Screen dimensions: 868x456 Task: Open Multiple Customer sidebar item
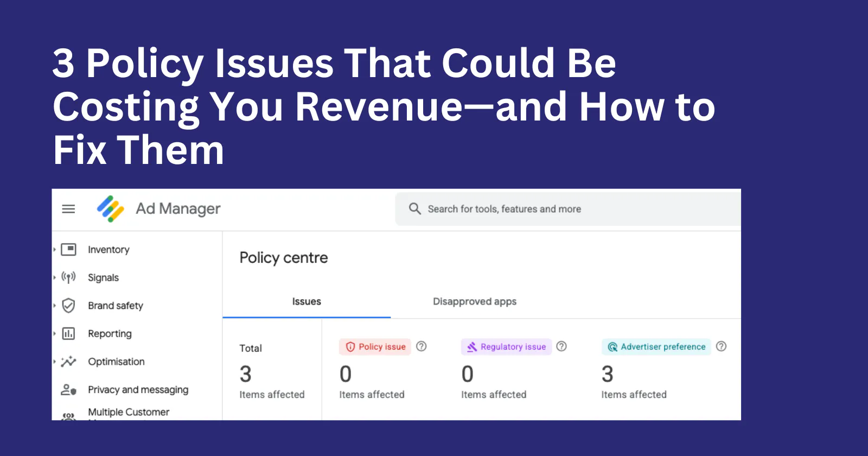coord(129,413)
